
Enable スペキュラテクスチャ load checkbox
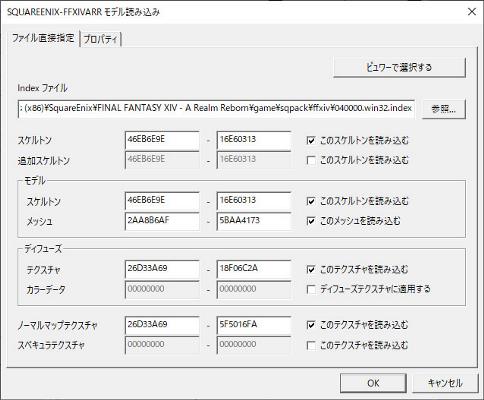click(311, 345)
